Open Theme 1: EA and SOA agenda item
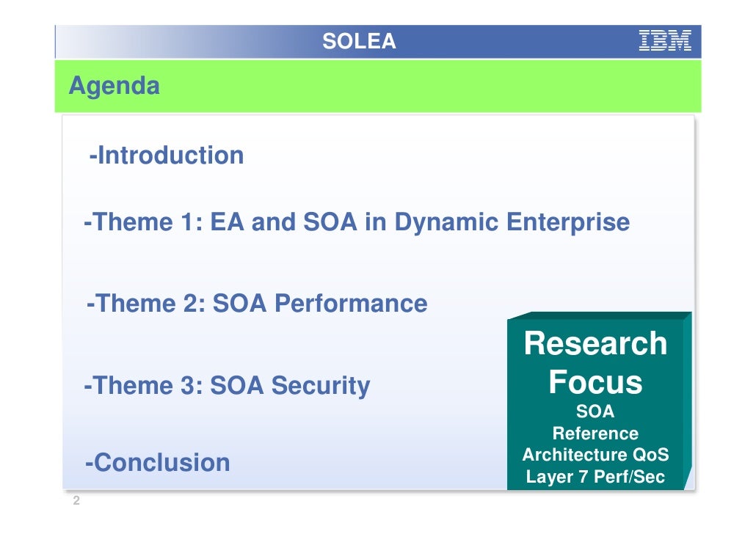 (357, 222)
